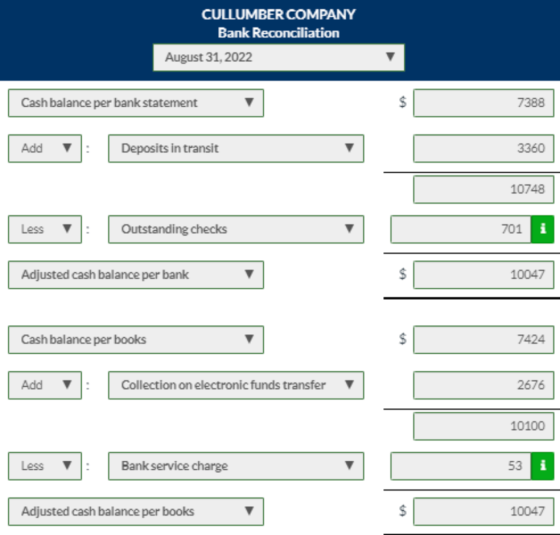Click the 2676 collection amount field

point(484,385)
